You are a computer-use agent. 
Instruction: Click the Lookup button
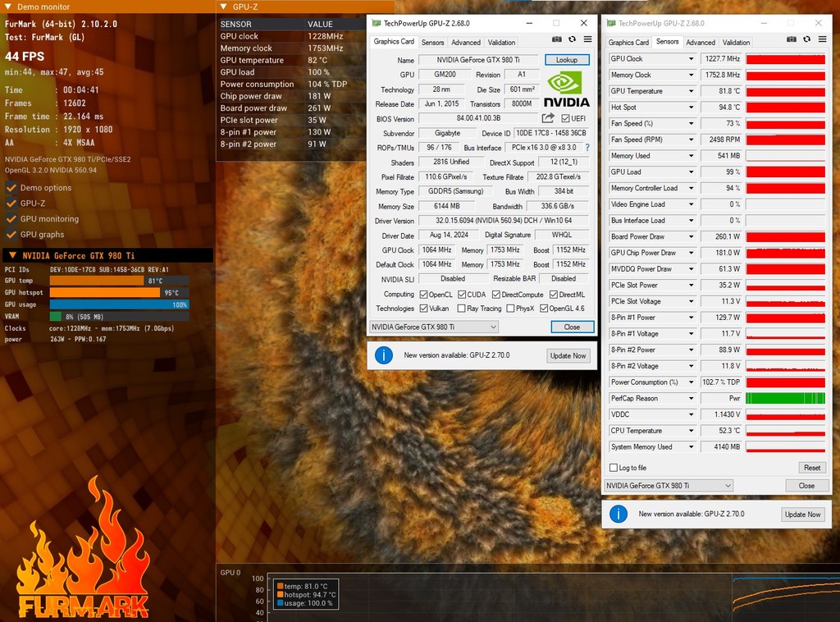pyautogui.click(x=567, y=60)
